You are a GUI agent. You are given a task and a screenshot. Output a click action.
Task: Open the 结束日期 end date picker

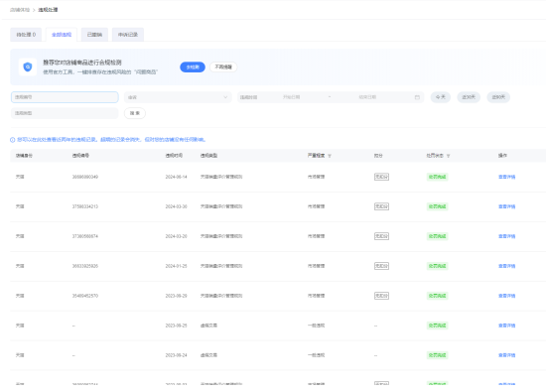click(x=367, y=97)
